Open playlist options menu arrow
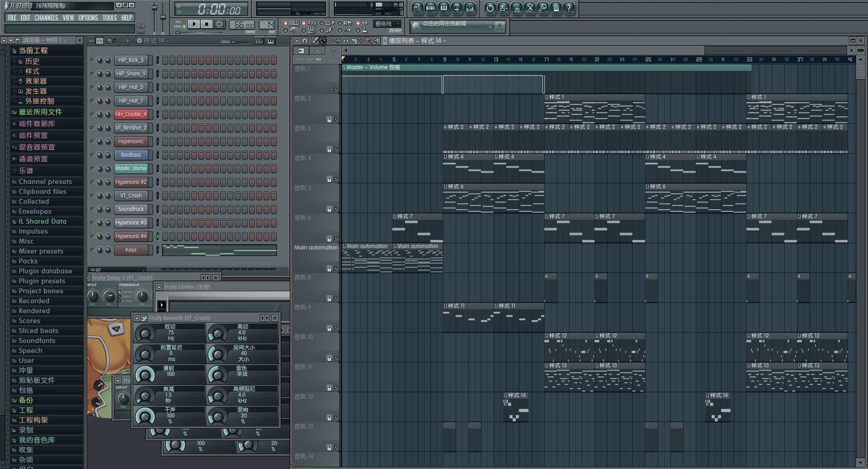Screen dimensions: 868x469 tap(297, 41)
